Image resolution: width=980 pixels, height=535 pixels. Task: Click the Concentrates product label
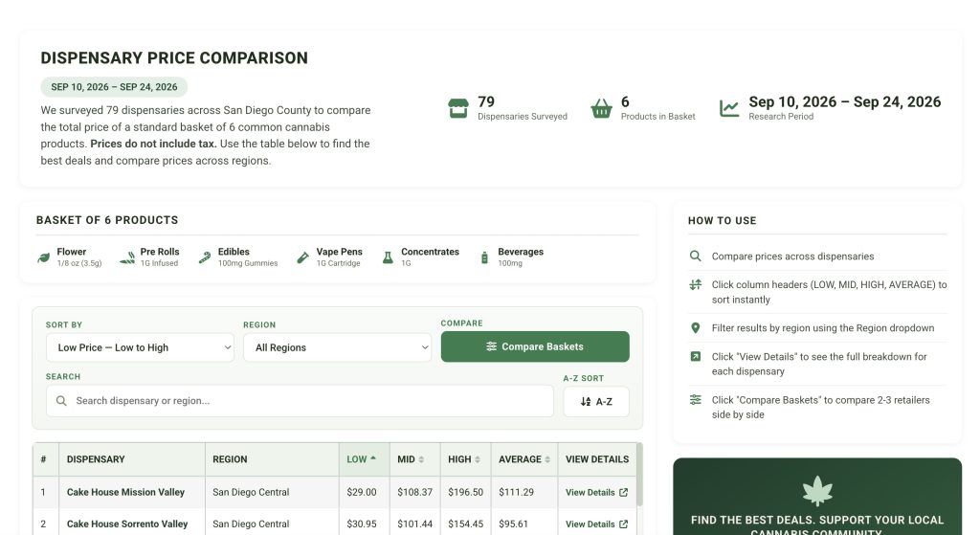coord(430,252)
